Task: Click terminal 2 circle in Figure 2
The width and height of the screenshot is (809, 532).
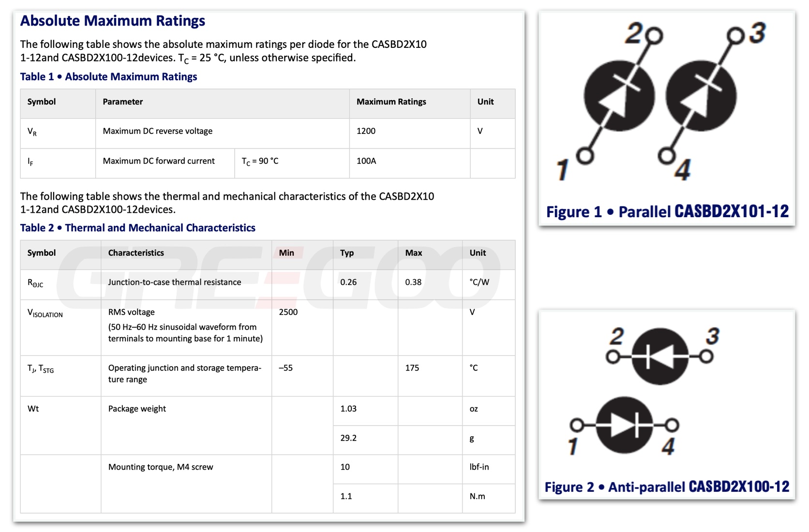Action: (x=613, y=357)
